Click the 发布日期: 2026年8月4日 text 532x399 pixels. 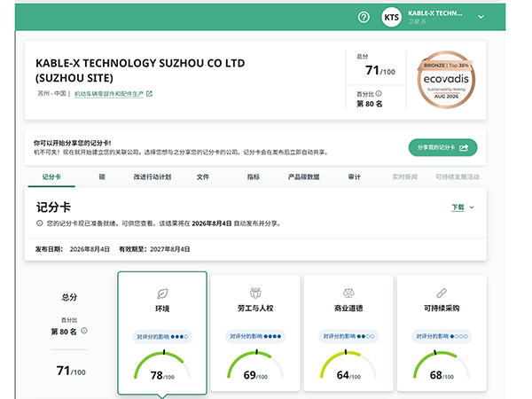point(73,249)
